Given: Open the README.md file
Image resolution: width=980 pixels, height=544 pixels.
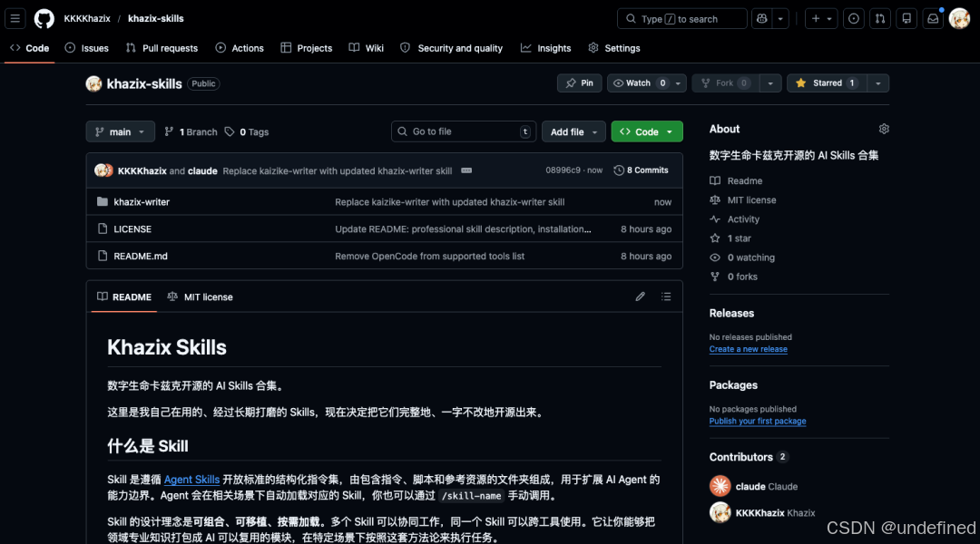Looking at the screenshot, I should tap(141, 256).
